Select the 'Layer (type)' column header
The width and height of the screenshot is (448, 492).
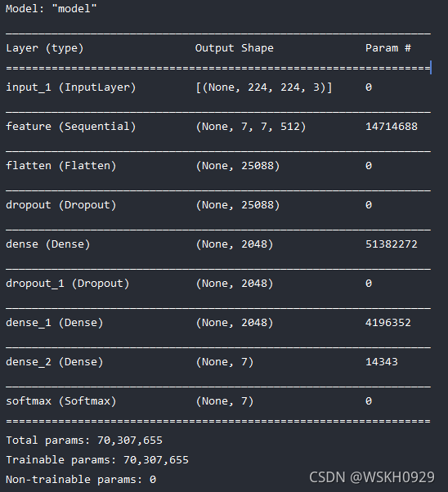click(x=45, y=48)
